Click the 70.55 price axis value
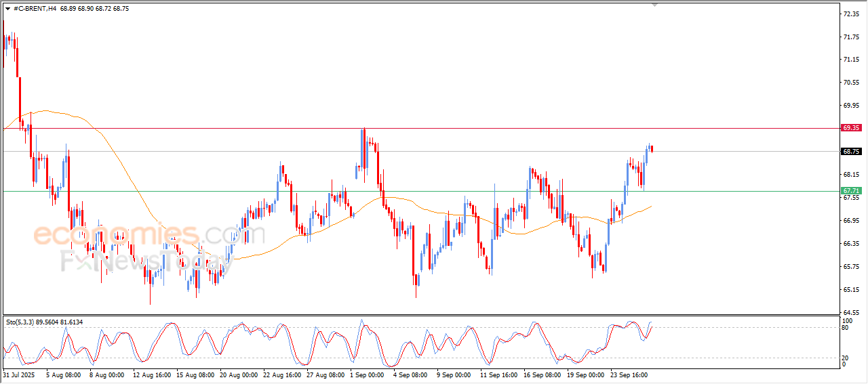Viewport: 868px width, 384px height. [850, 83]
